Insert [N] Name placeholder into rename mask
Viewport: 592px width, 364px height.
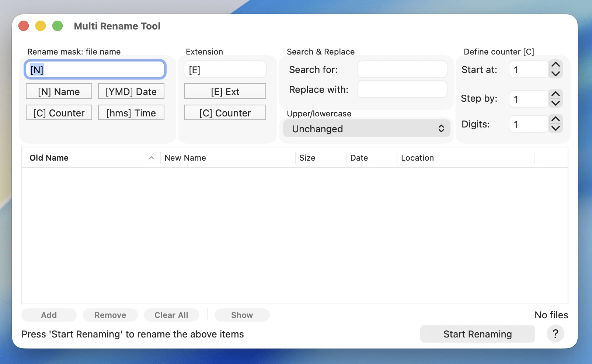click(x=59, y=91)
